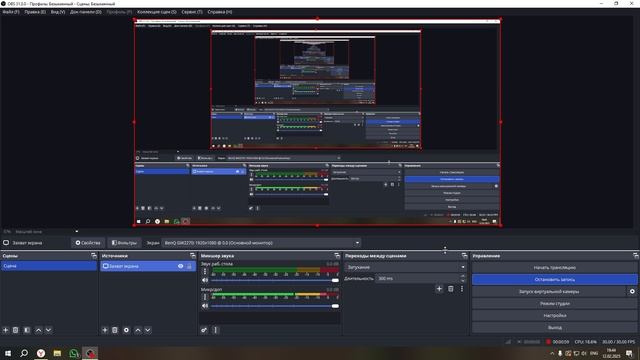Image resolution: width=640 pixels, height=360 pixels.
Task: Open Settings from Controls panel
Action: 554,316
